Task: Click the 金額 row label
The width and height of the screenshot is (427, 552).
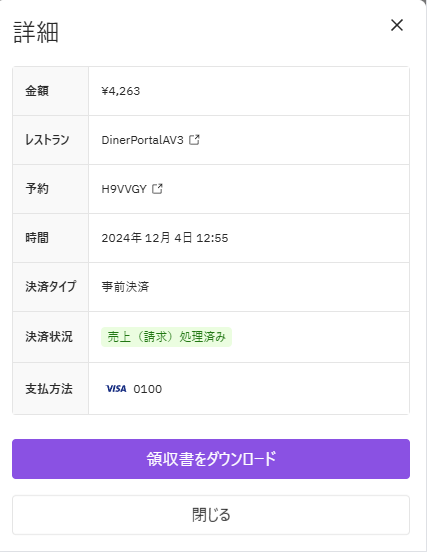Action: pos(37,91)
